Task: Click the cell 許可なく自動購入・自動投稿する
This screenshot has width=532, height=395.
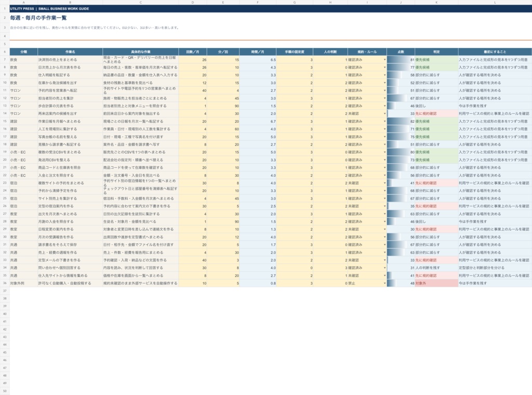Action: click(70, 283)
